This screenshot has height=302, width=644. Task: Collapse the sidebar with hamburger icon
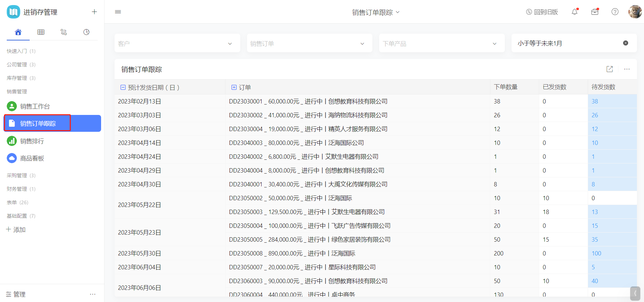point(118,12)
